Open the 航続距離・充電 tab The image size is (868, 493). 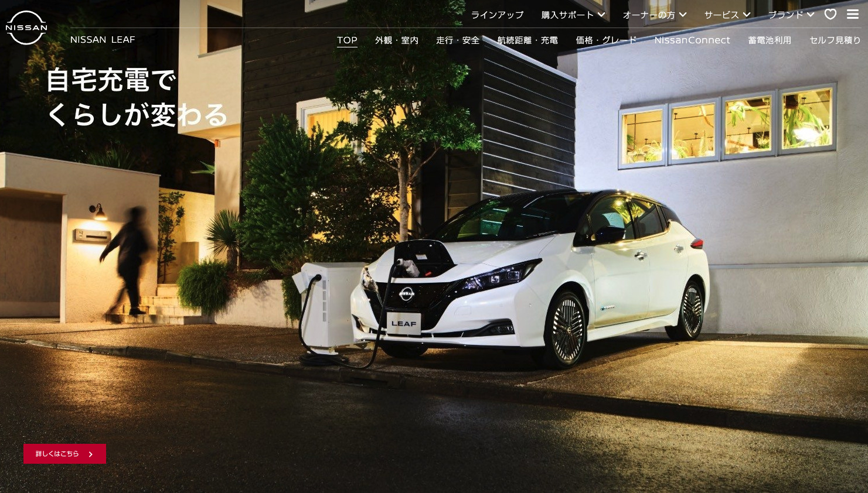[527, 40]
